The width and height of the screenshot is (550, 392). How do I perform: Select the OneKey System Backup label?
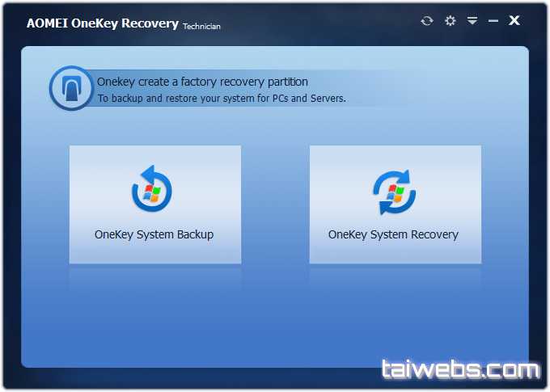(154, 235)
